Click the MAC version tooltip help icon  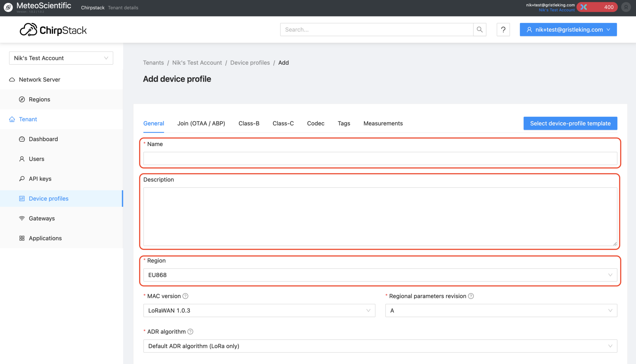click(185, 296)
